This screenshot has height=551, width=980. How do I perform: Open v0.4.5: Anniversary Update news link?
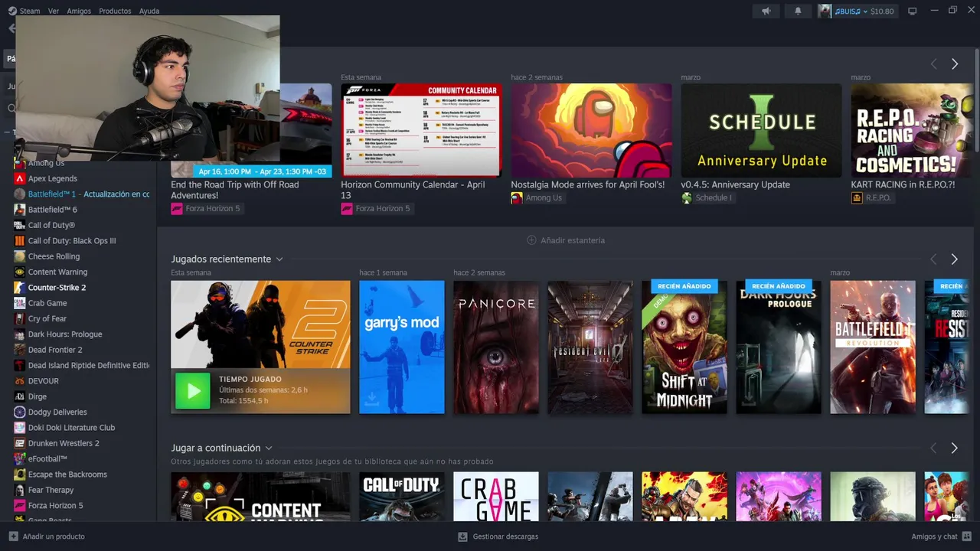736,184
